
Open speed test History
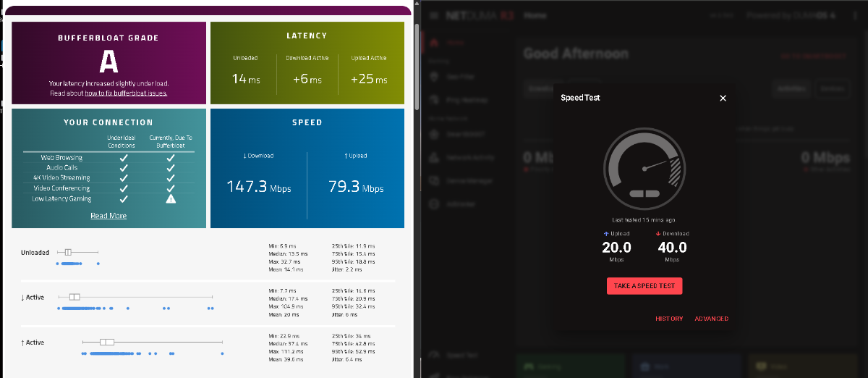pos(669,319)
